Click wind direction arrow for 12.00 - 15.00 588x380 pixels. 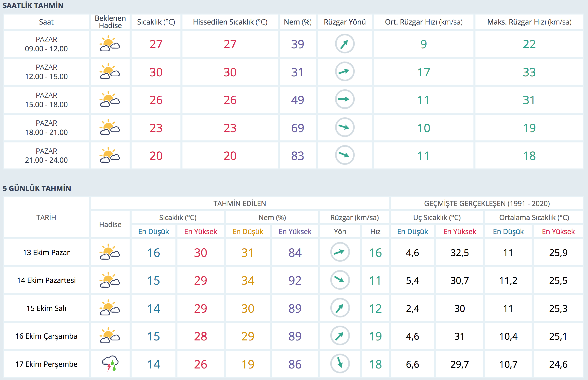point(345,72)
